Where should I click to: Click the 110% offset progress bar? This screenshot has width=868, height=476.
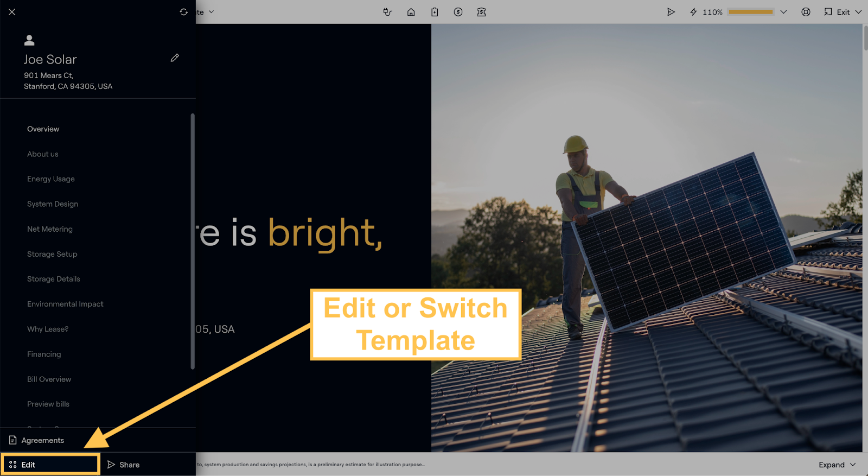pyautogui.click(x=750, y=12)
